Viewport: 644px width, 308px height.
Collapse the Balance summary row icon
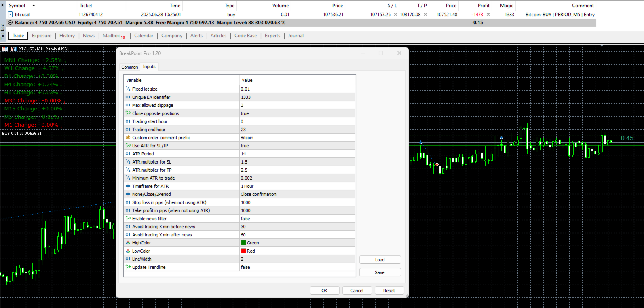pos(11,23)
